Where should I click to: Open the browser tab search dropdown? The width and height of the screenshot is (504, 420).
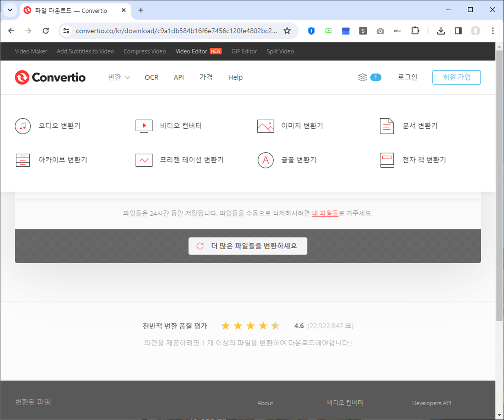(10, 10)
